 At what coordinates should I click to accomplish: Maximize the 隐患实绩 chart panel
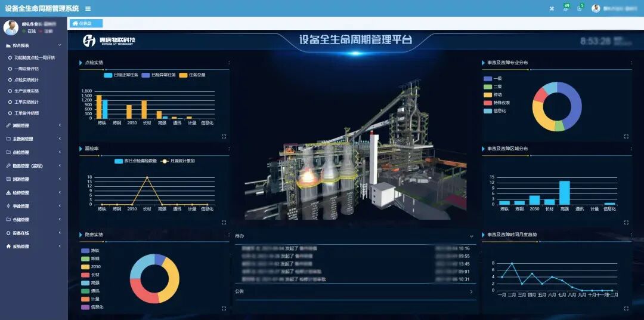pos(224,308)
